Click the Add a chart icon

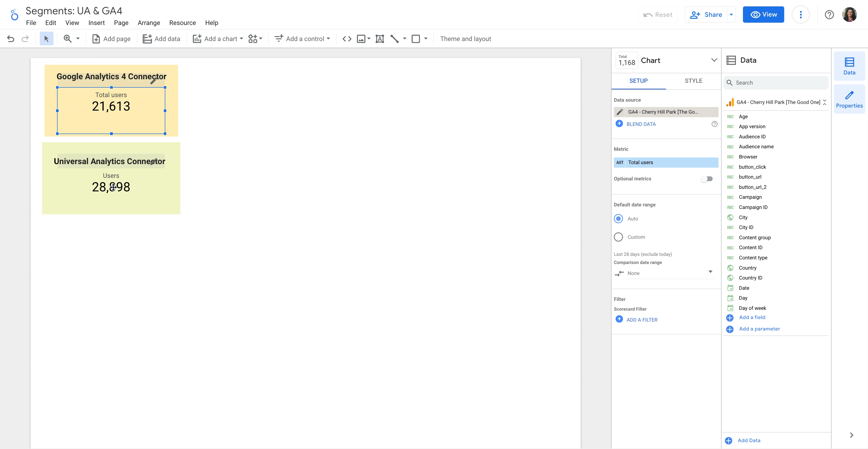click(197, 39)
